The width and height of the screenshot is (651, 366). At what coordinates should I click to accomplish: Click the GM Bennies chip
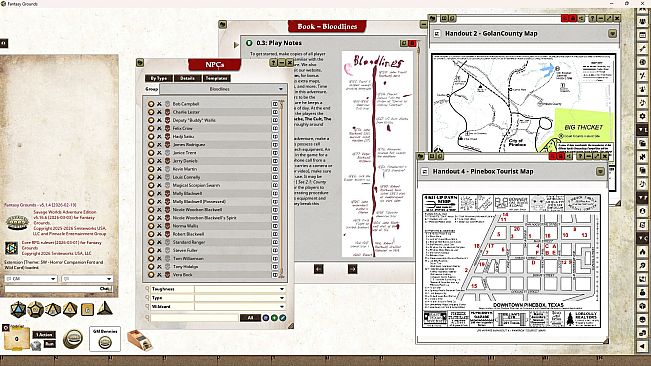[x=105, y=342]
